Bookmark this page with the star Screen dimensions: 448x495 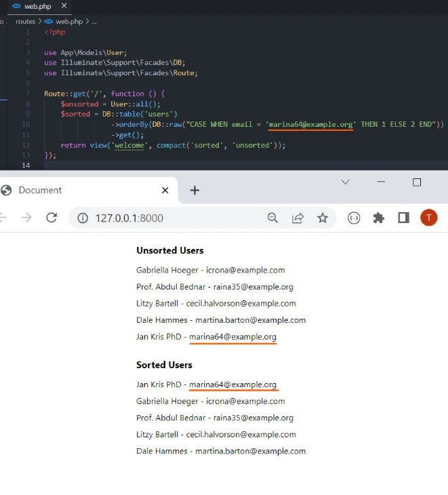[x=323, y=218]
